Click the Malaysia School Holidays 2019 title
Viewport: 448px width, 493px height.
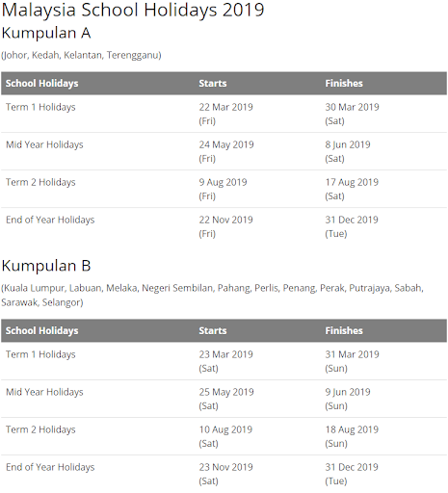[x=133, y=11]
